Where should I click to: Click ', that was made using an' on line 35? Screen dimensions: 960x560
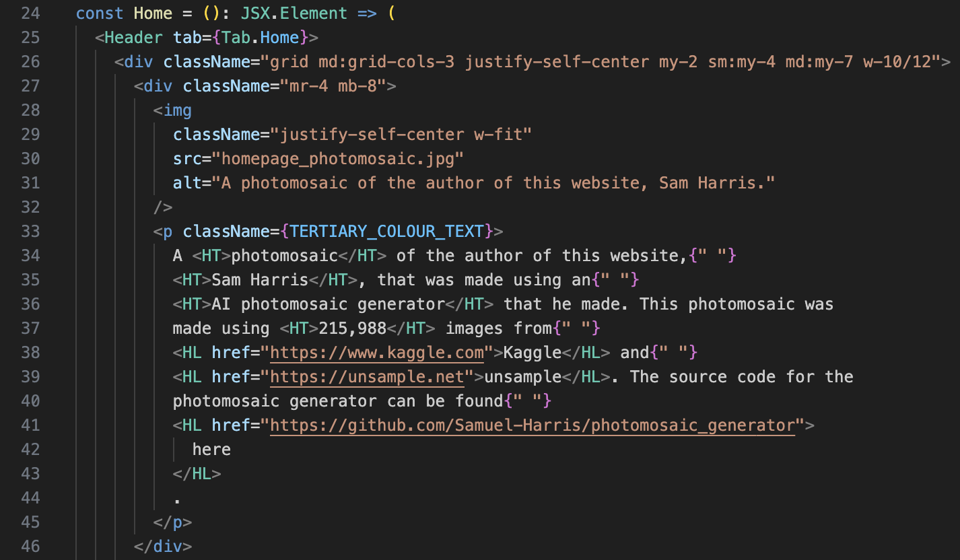(x=475, y=279)
